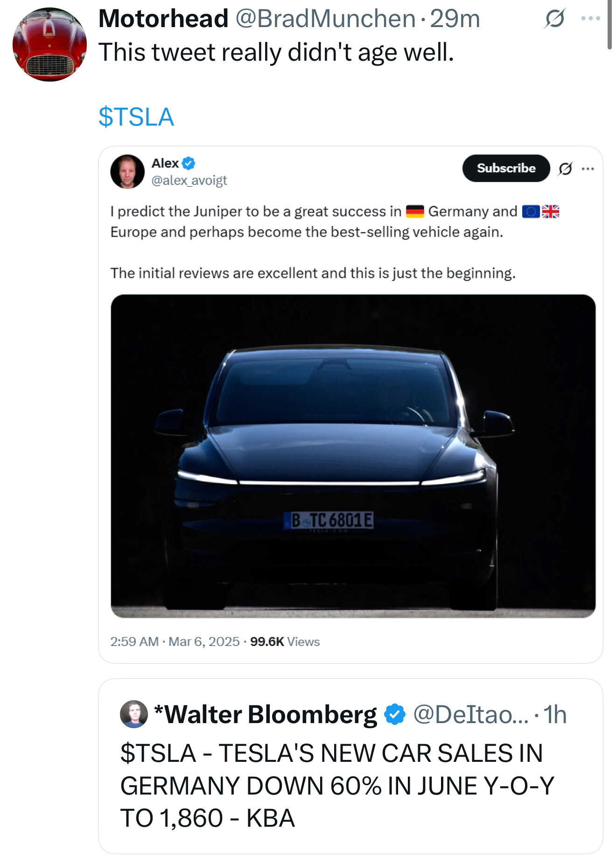Click Alex's blue verified badge

pos(189,163)
